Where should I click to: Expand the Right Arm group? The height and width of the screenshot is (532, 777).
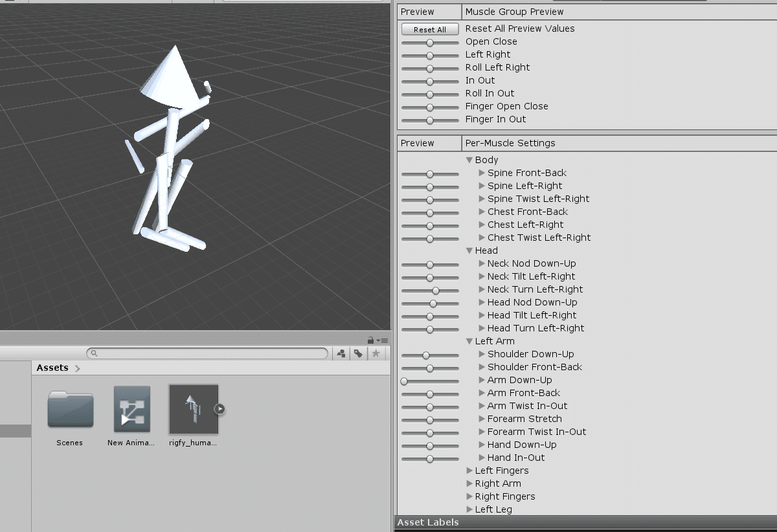(x=469, y=483)
